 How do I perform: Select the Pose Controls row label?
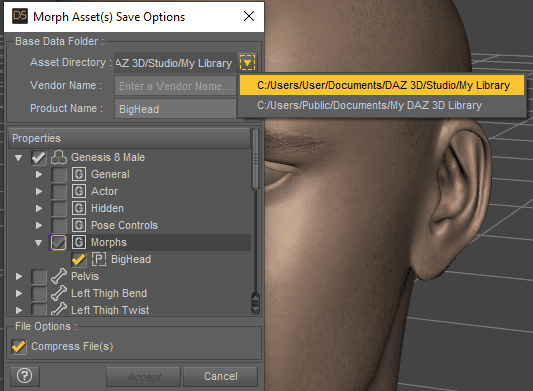point(124,225)
